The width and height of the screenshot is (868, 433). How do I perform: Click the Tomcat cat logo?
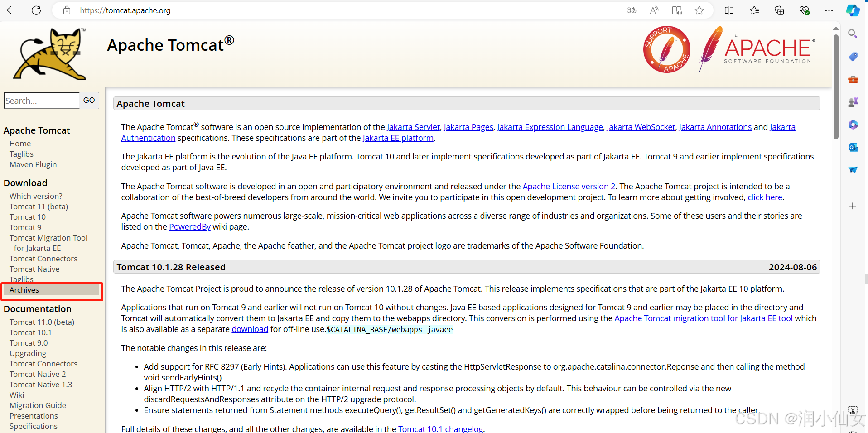50,54
